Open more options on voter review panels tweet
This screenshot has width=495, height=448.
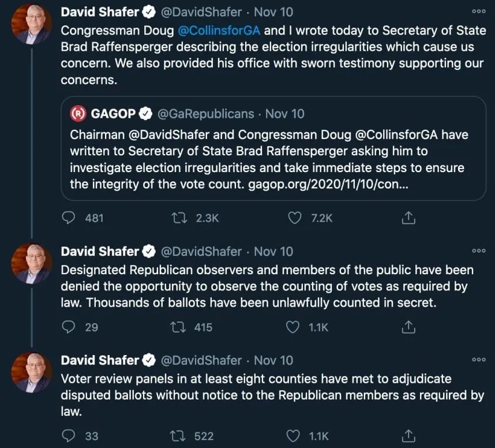[479, 360]
